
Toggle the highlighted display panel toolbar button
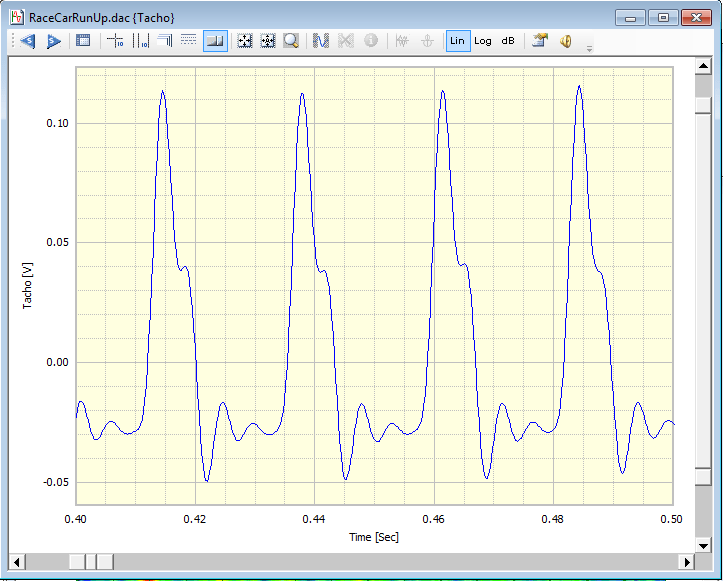[214, 41]
